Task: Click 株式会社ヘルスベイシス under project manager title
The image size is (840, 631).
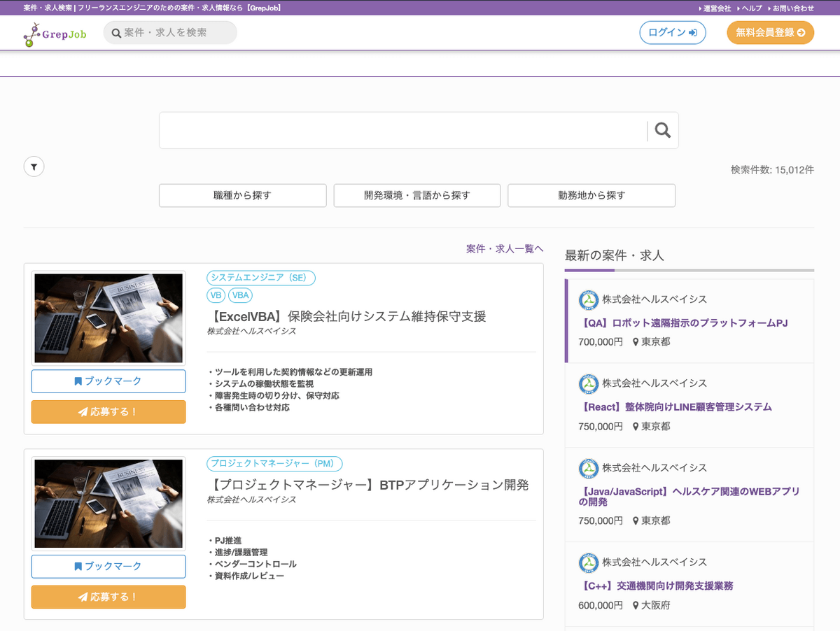Action: coord(251,500)
